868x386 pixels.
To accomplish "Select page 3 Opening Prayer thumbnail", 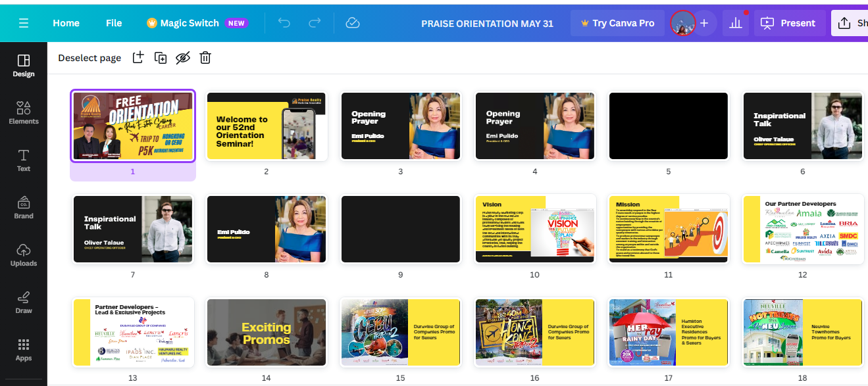I will [x=400, y=126].
